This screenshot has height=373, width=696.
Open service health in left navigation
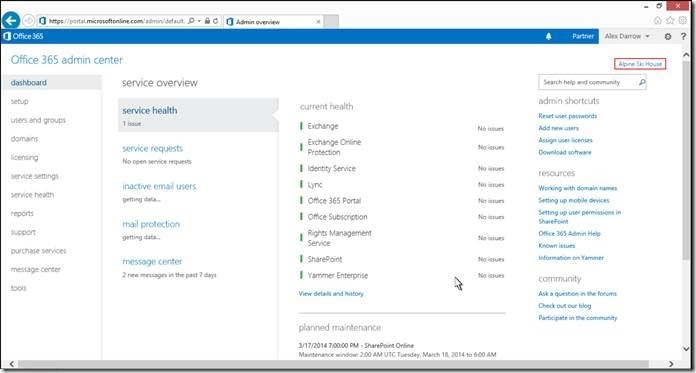point(32,194)
